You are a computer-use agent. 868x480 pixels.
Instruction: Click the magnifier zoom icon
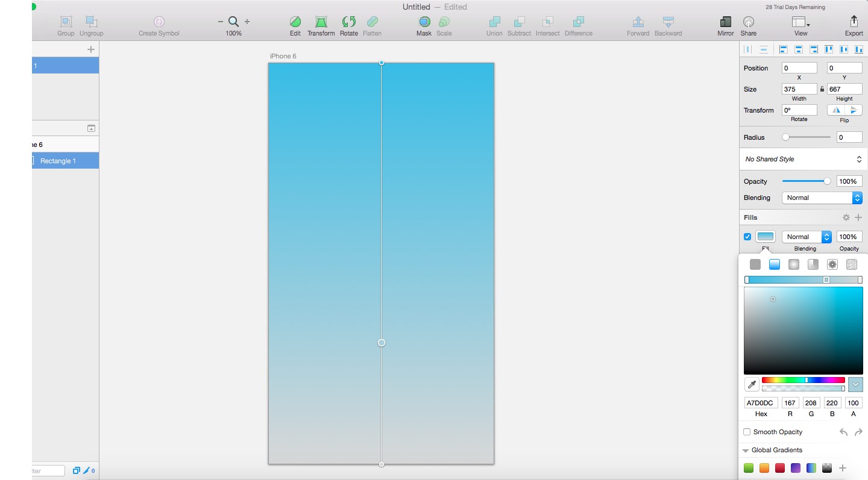click(x=234, y=22)
